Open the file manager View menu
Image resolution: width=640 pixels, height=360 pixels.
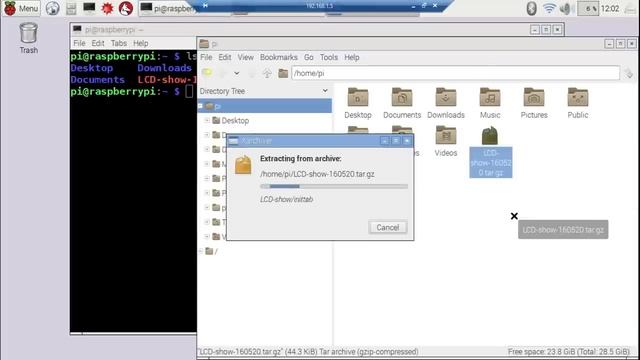(245, 57)
